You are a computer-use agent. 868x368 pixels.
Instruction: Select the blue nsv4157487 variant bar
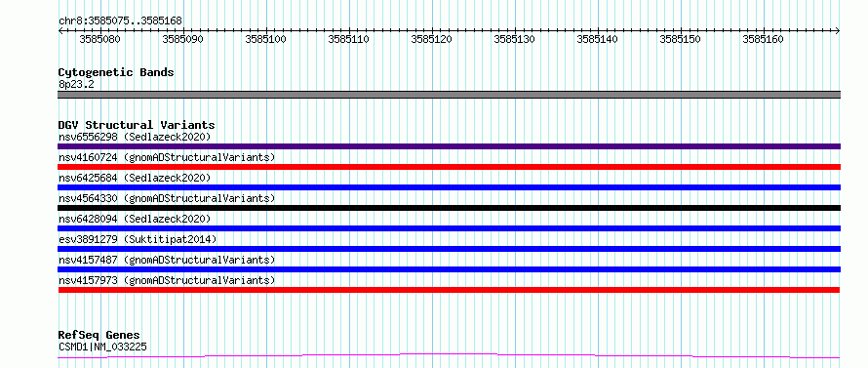click(x=449, y=269)
